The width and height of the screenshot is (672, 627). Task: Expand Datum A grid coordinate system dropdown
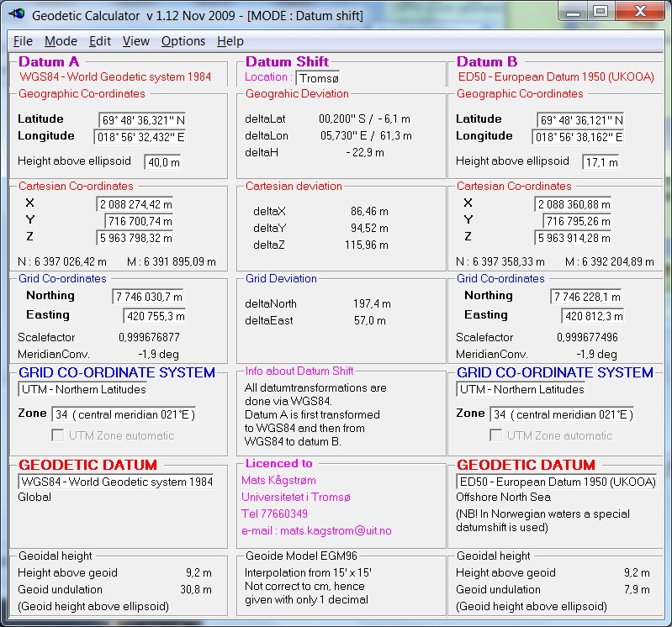point(83,389)
